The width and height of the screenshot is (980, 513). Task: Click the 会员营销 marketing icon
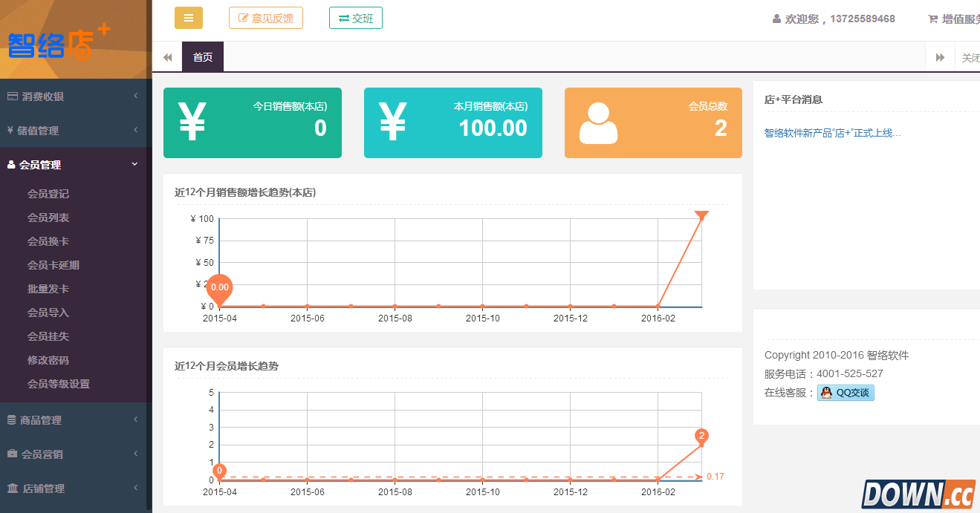(11, 454)
